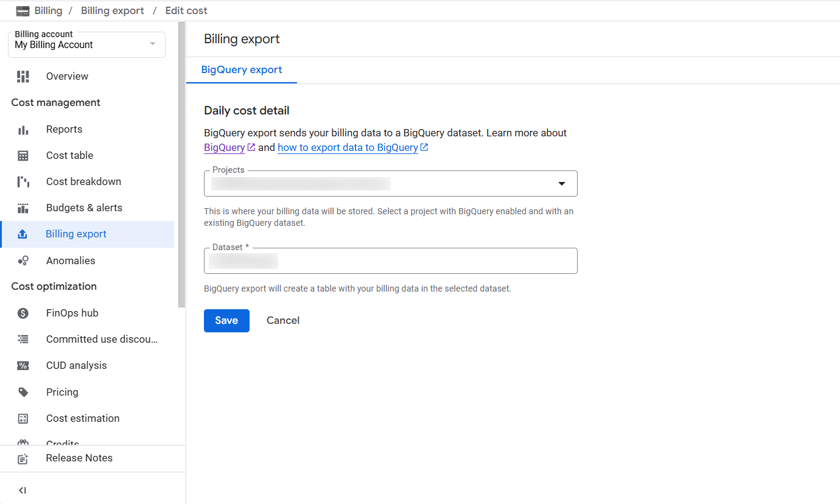Click the CUD analysis percent icon
The image size is (840, 504).
[23, 366]
